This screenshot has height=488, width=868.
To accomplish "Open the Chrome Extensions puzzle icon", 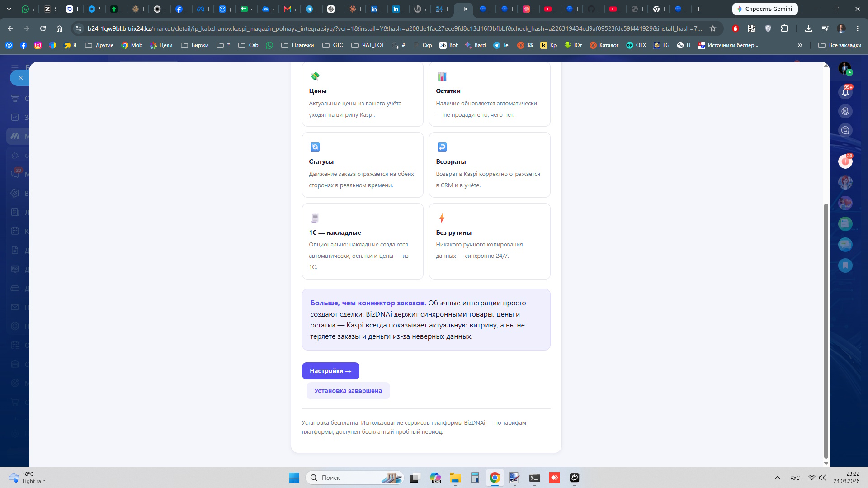I will (x=784, y=28).
